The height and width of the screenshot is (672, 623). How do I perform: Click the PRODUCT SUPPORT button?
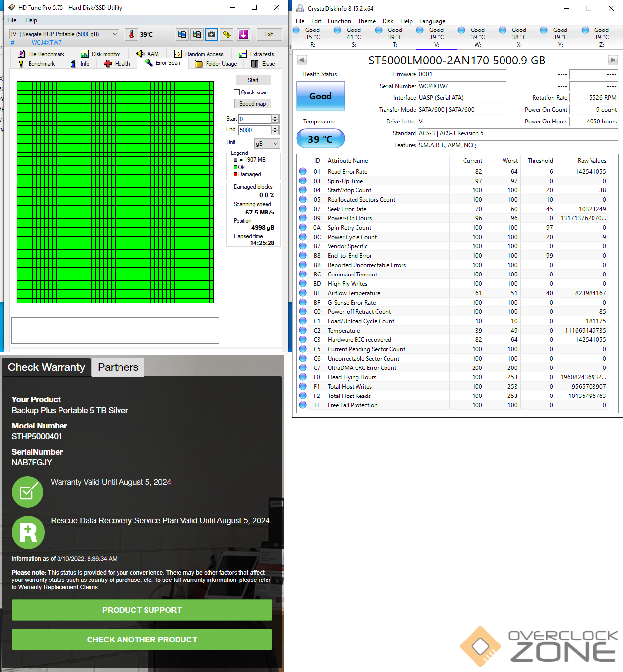pyautogui.click(x=142, y=610)
